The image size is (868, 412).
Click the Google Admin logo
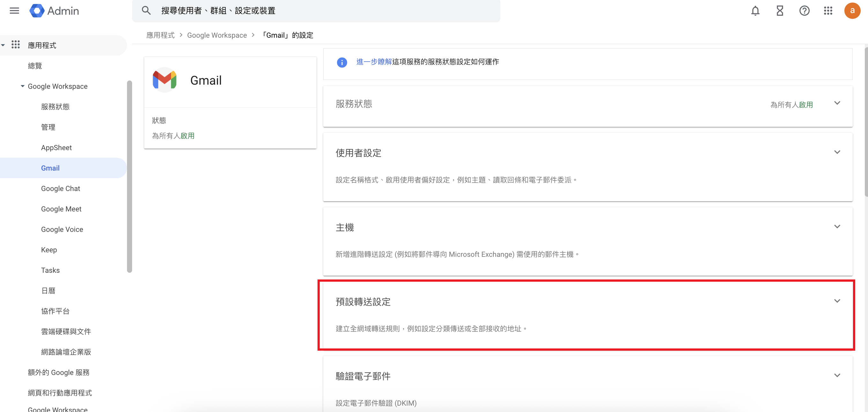54,11
